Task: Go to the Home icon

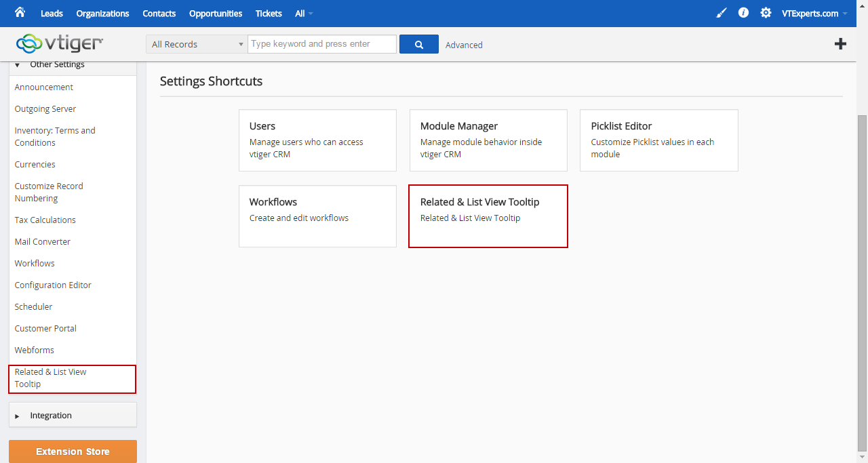Action: click(20, 12)
